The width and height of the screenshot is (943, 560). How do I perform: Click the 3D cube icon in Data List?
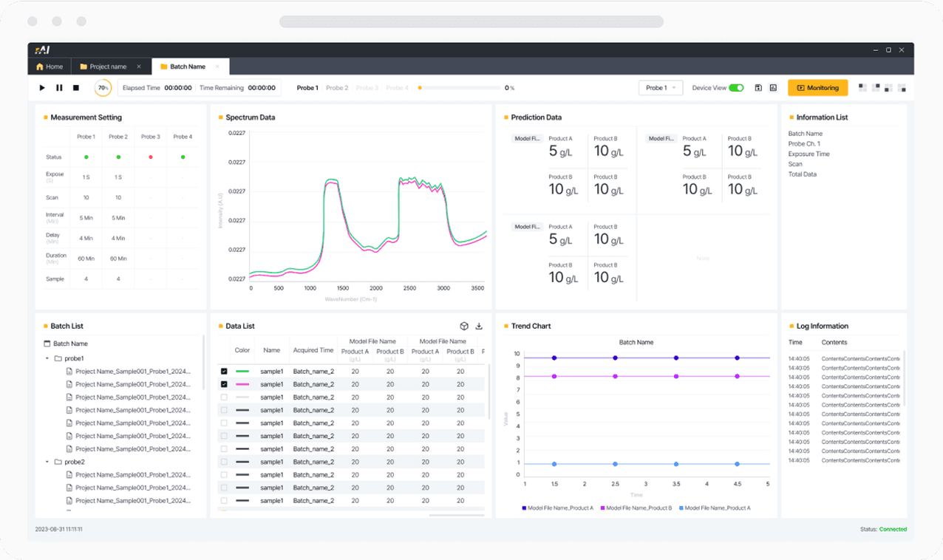[x=464, y=326]
